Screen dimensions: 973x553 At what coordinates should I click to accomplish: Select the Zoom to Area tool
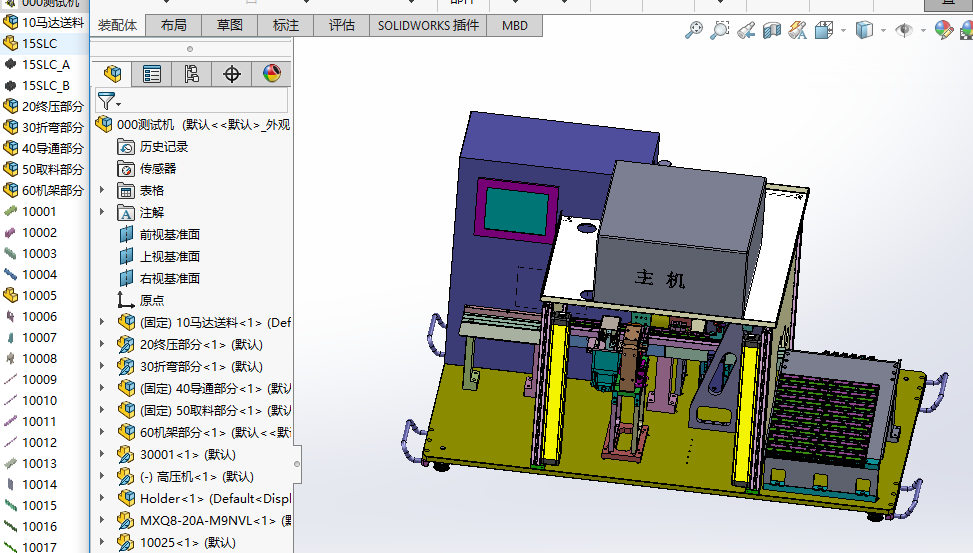tap(720, 30)
